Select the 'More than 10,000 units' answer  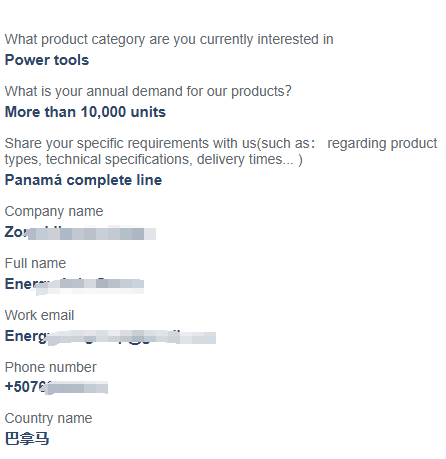[x=85, y=112]
